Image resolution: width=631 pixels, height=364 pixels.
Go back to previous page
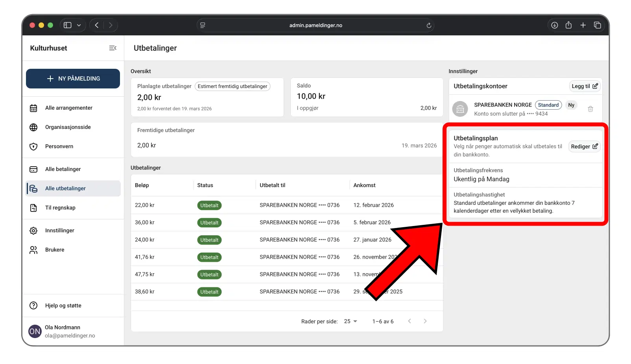pos(97,25)
